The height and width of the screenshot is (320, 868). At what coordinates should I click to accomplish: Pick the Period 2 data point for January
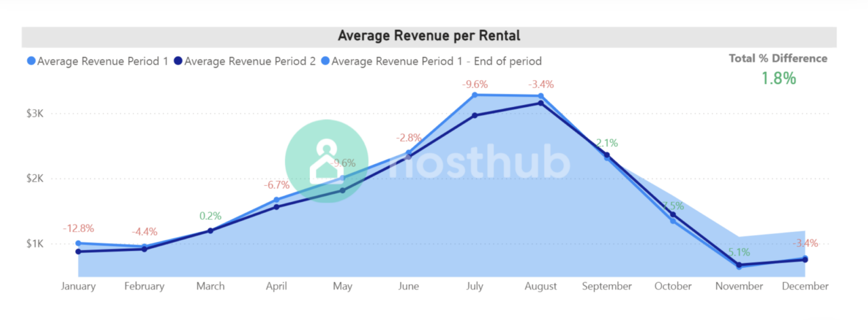[79, 252]
